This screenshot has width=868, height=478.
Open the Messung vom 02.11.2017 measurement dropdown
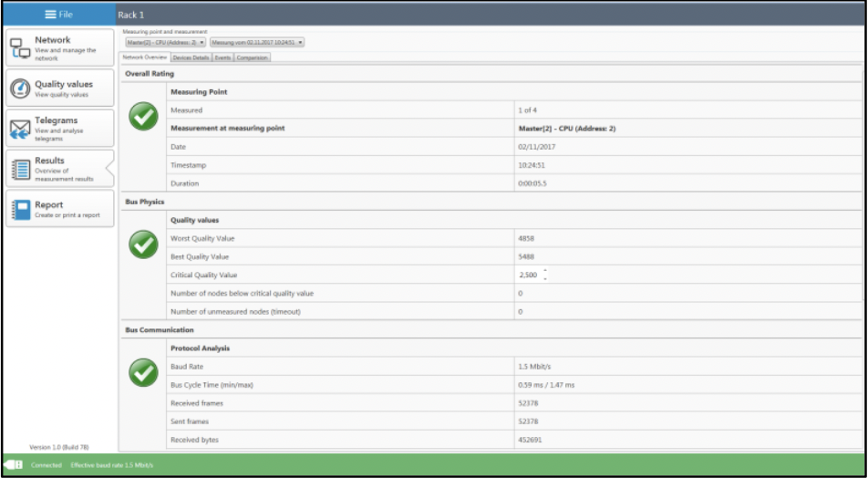tap(256, 42)
